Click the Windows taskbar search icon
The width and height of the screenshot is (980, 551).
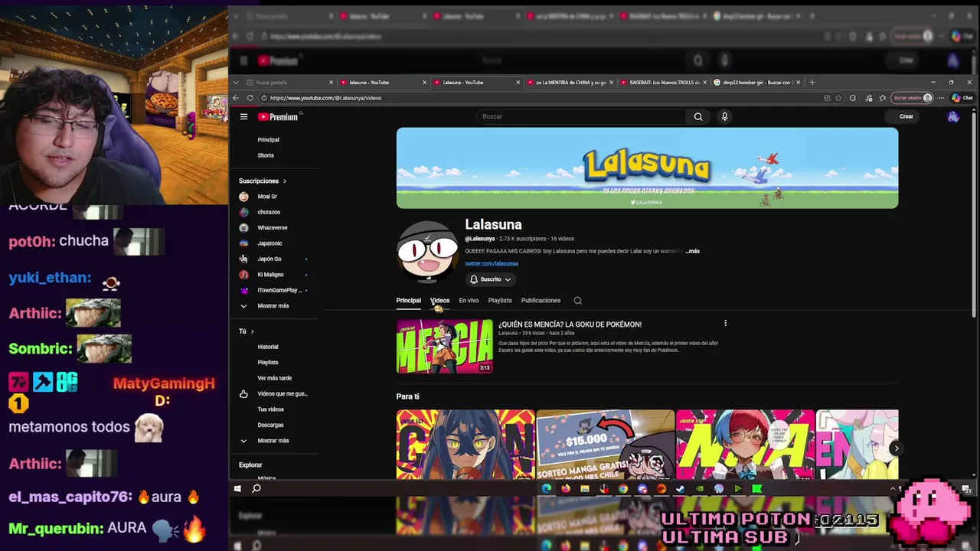256,488
